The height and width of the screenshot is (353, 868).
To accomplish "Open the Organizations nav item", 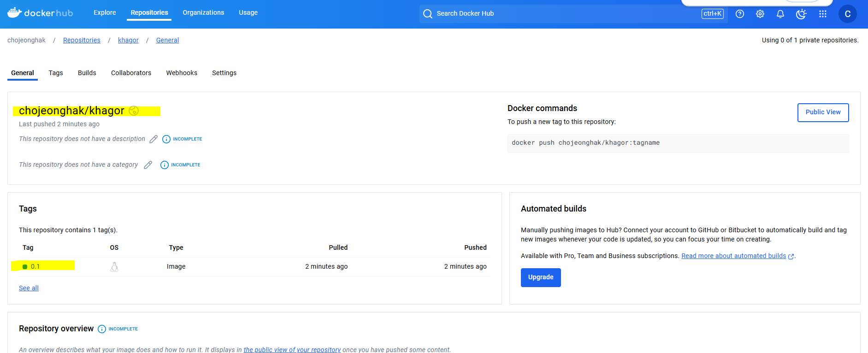I will pos(203,13).
